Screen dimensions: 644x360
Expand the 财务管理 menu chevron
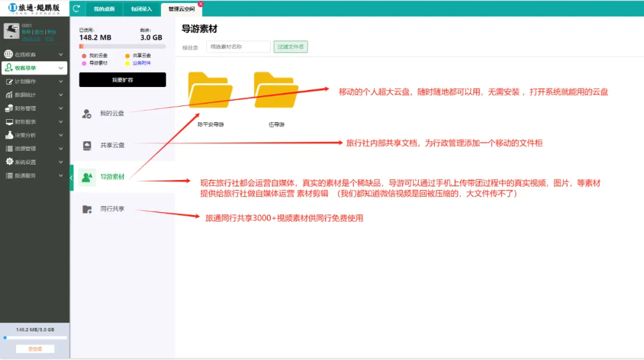[61, 108]
